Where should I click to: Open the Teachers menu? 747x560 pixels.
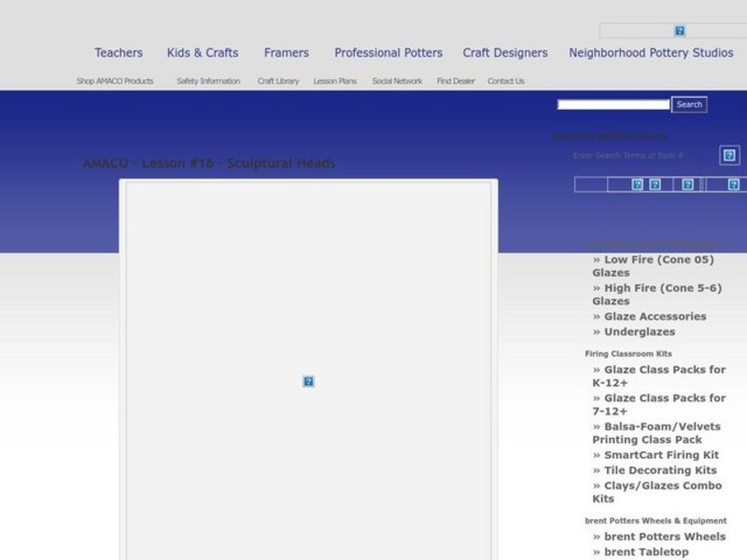coord(119,53)
